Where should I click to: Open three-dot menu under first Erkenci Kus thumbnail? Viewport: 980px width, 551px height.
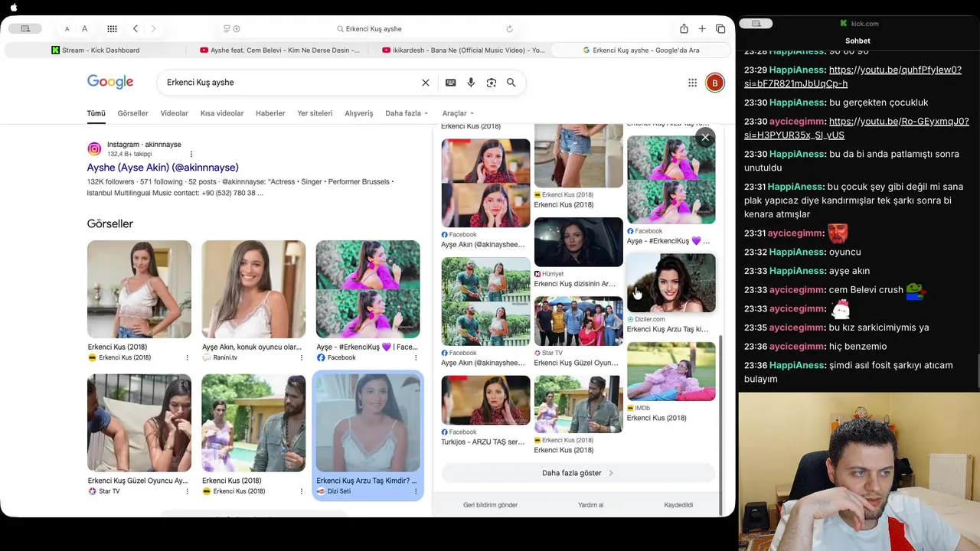point(187,357)
